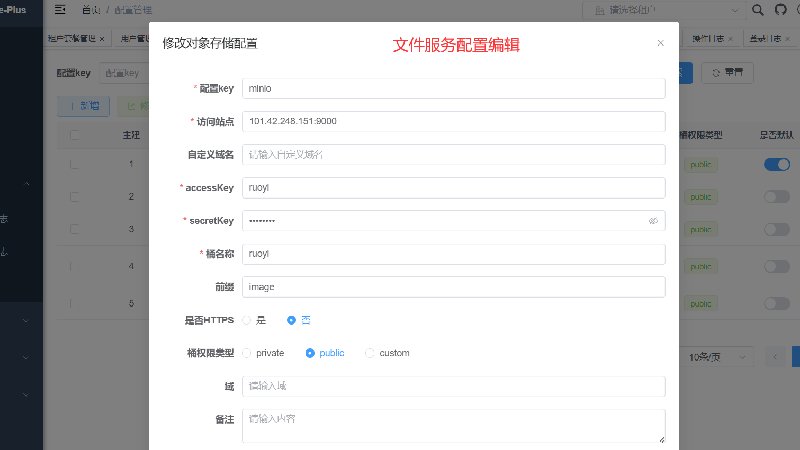
Task: Click the 是否默认 column header
Action: pos(777,135)
